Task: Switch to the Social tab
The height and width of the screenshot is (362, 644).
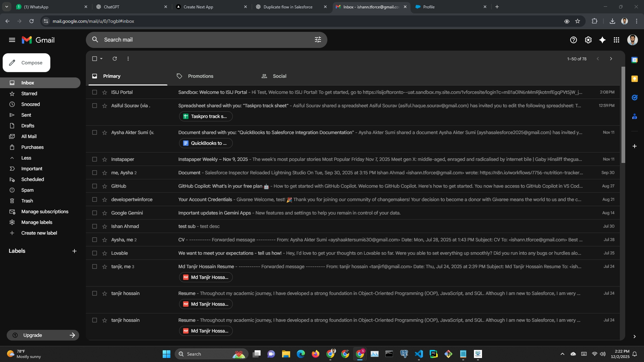Action: (279, 76)
